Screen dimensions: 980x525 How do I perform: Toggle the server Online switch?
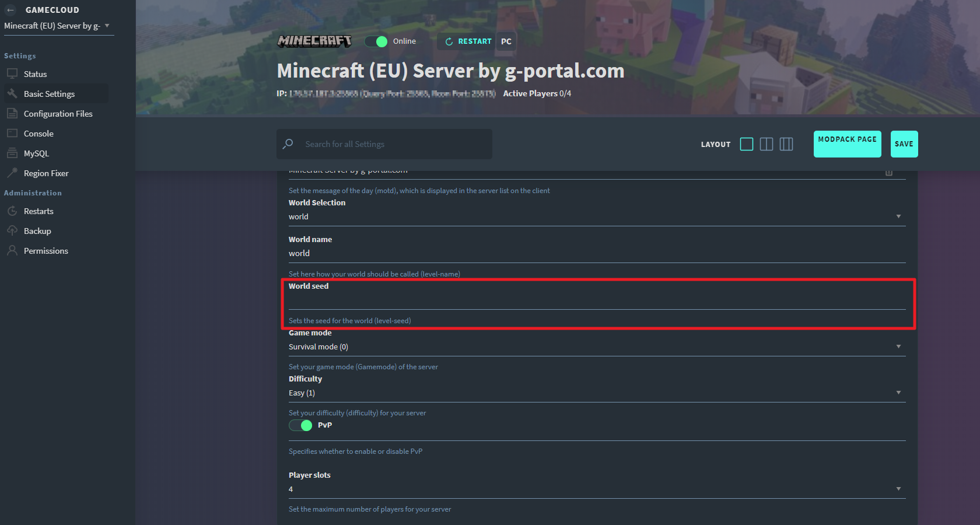[x=376, y=41]
